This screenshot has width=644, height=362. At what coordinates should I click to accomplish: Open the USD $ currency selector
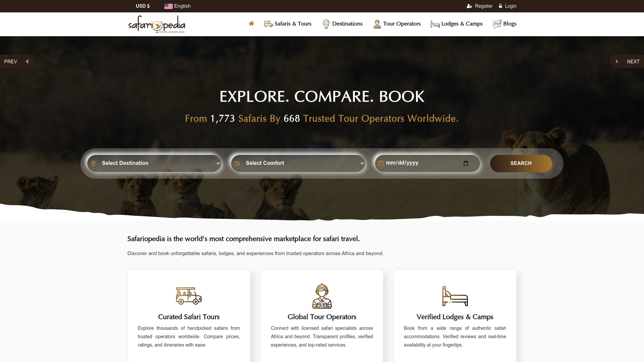[143, 6]
